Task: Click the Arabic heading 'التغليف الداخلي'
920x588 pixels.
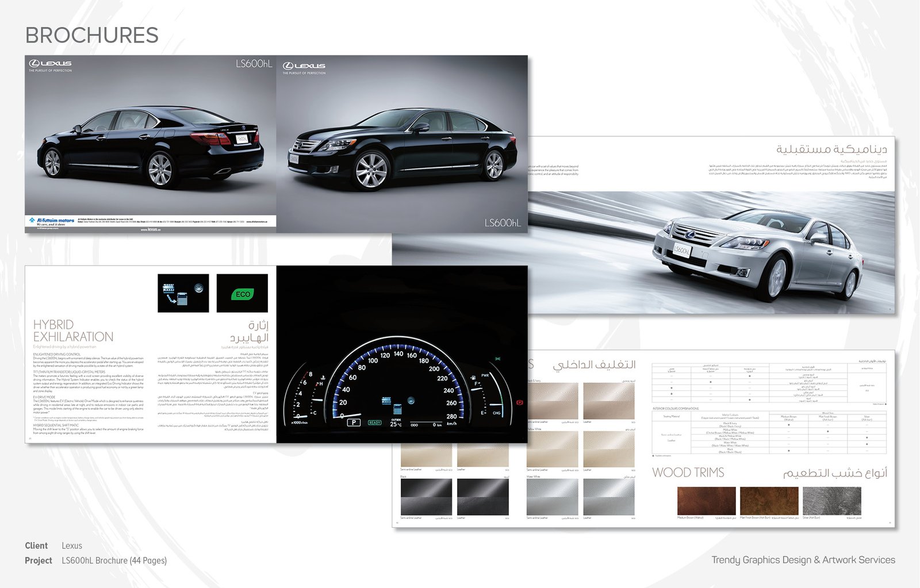Action: click(594, 365)
